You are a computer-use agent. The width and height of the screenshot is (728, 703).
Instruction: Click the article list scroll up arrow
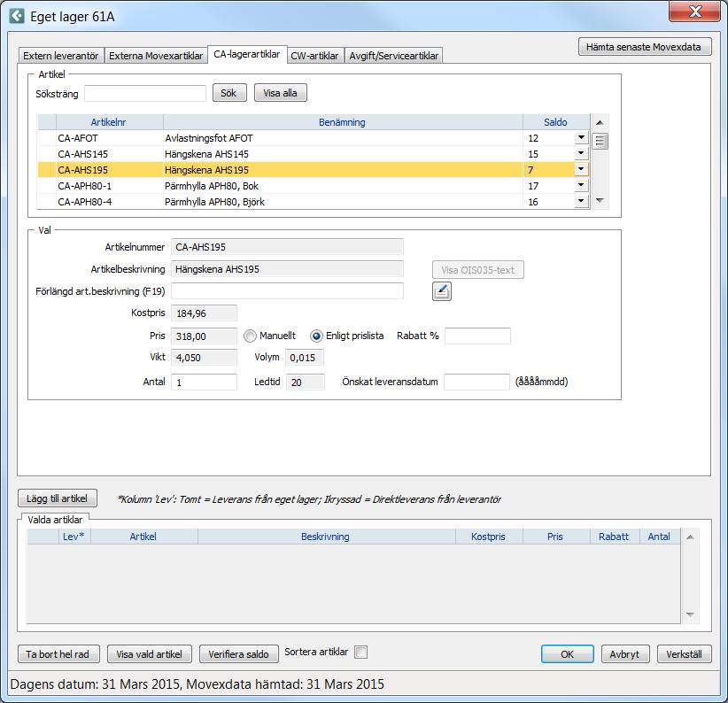(x=600, y=122)
